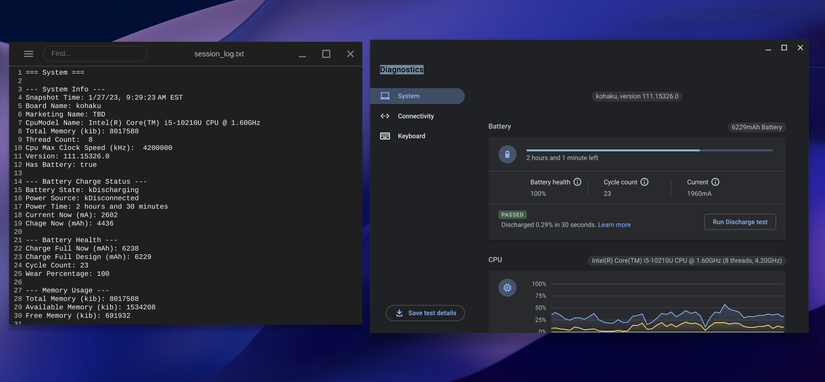The width and height of the screenshot is (825, 382).
Task: Maximize the session_log.txt editor window
Action: click(326, 54)
